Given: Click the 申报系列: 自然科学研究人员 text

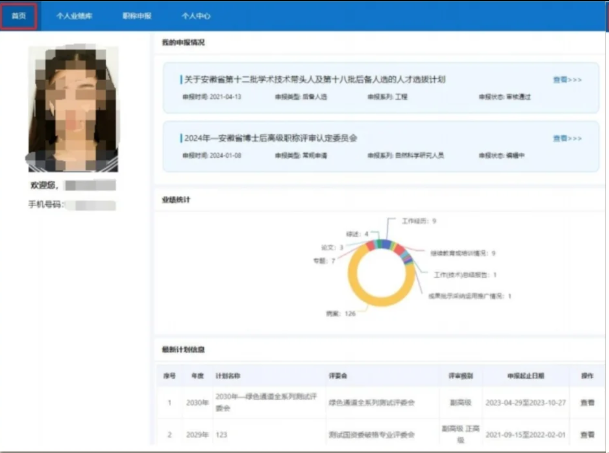Looking at the screenshot, I should [406, 155].
